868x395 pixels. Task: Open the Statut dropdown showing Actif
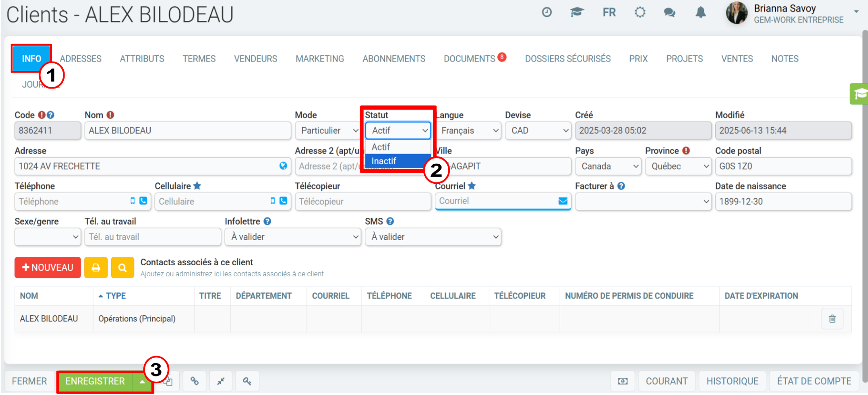click(x=398, y=131)
